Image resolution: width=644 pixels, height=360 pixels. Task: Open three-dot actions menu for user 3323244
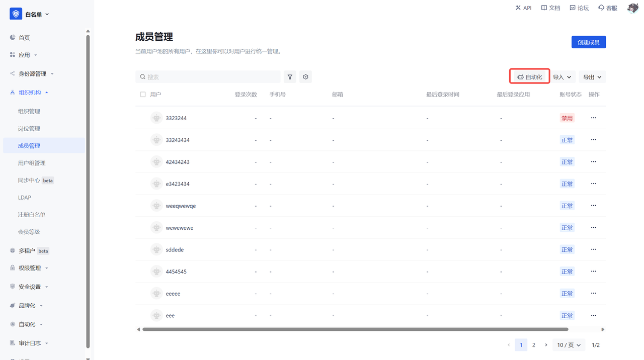pos(593,118)
